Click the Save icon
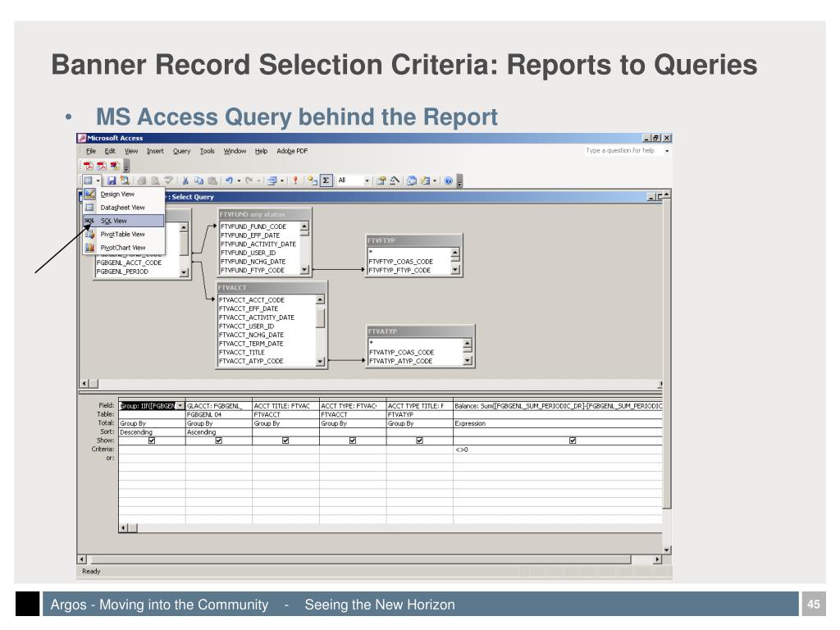 (112, 180)
